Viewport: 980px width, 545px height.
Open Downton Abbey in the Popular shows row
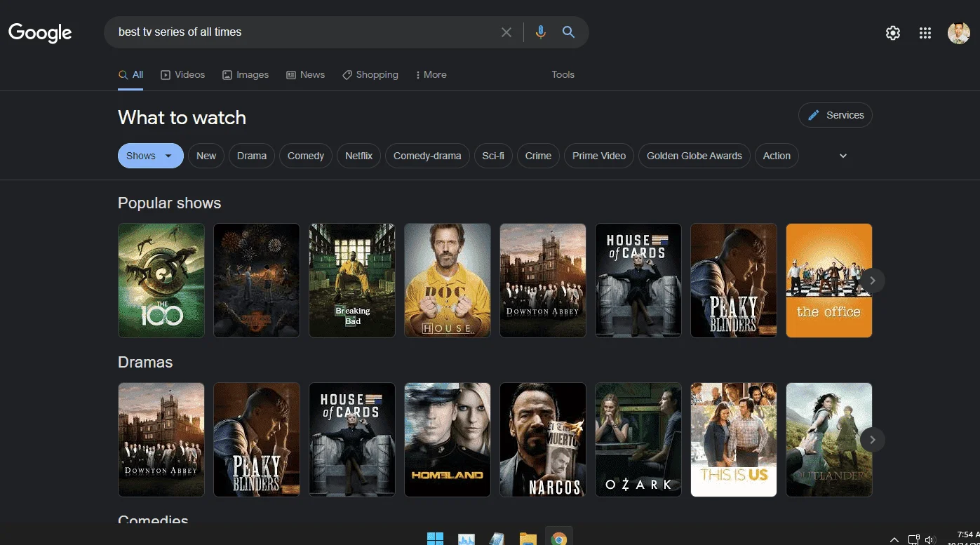(x=543, y=281)
